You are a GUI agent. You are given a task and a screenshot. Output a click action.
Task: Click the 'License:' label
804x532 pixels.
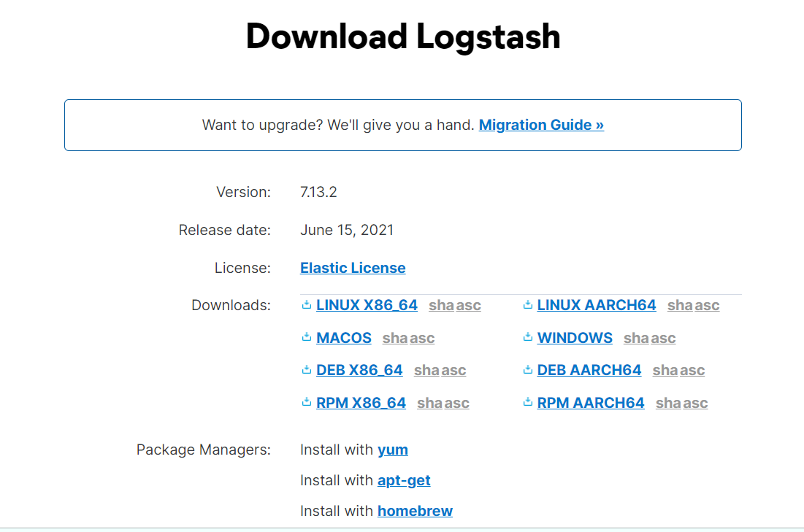click(242, 268)
